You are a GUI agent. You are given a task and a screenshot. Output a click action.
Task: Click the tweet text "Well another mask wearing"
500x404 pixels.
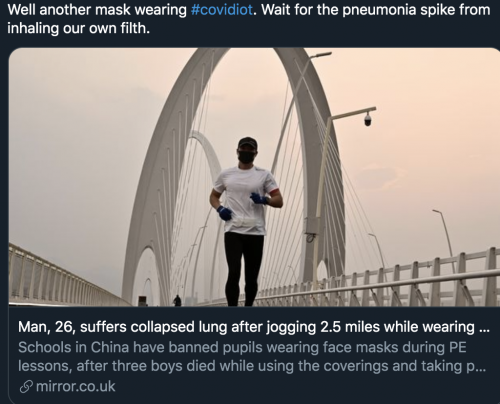pyautogui.click(x=97, y=10)
